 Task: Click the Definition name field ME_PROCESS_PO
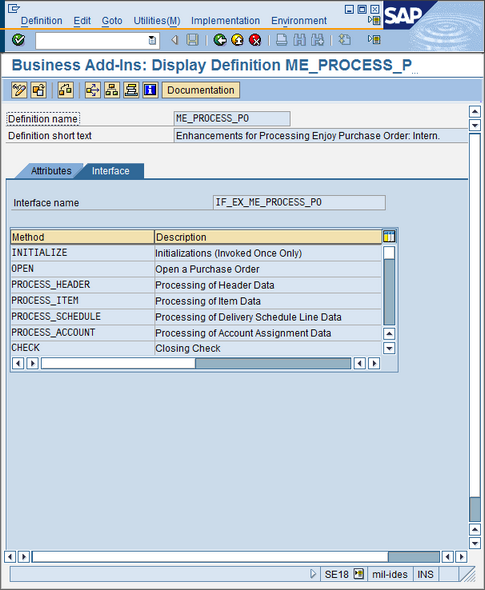pyautogui.click(x=232, y=119)
